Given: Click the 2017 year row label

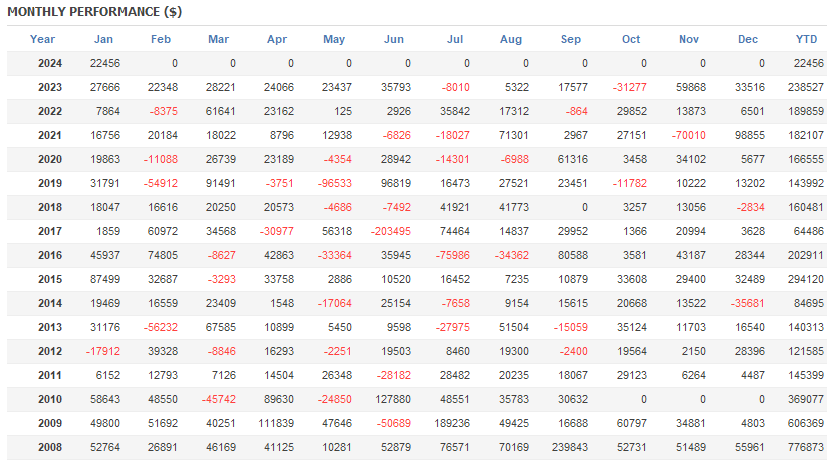Looking at the screenshot, I should click(x=50, y=231).
